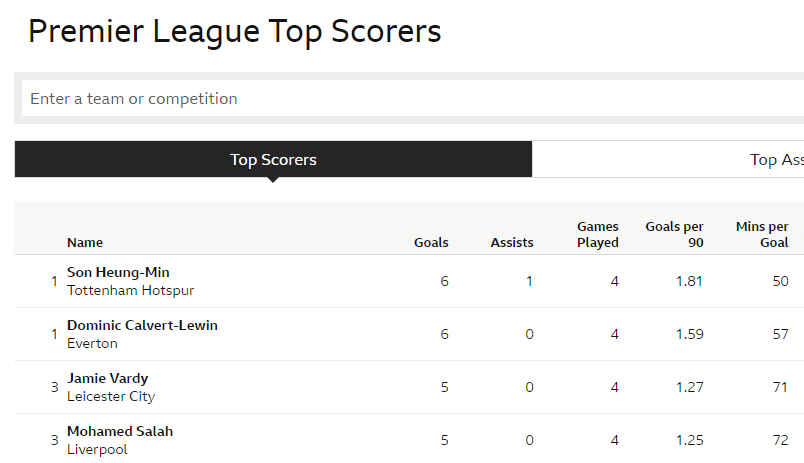The image size is (804, 463).
Task: Click the Games Played column header
Action: 598,234
